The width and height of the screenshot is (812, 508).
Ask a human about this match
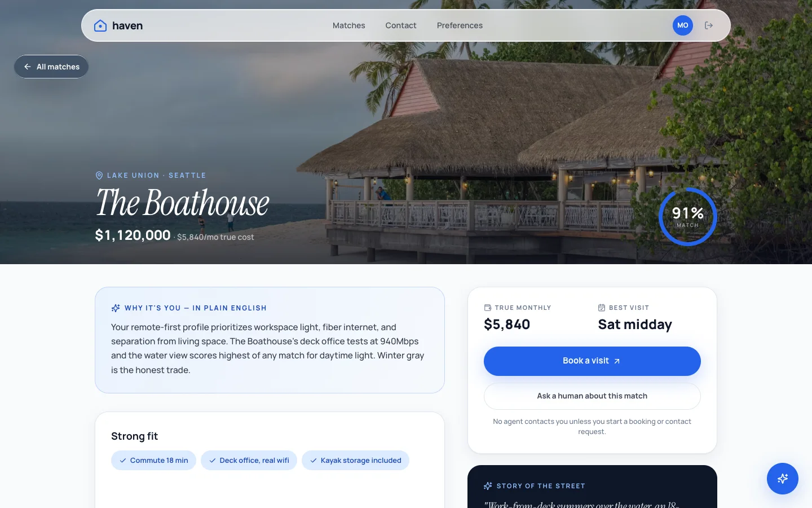pos(592,396)
